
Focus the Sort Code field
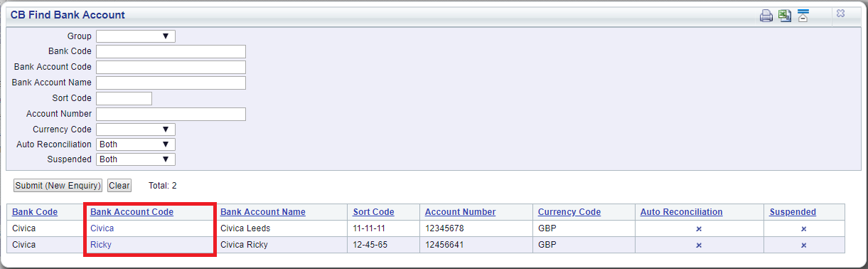(124, 98)
